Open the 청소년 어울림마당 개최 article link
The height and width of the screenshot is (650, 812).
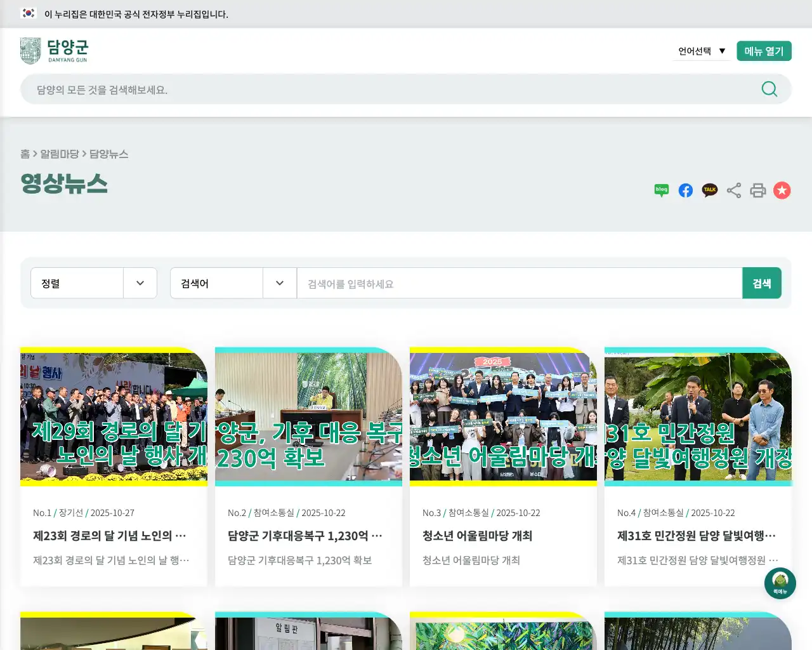pos(477,536)
